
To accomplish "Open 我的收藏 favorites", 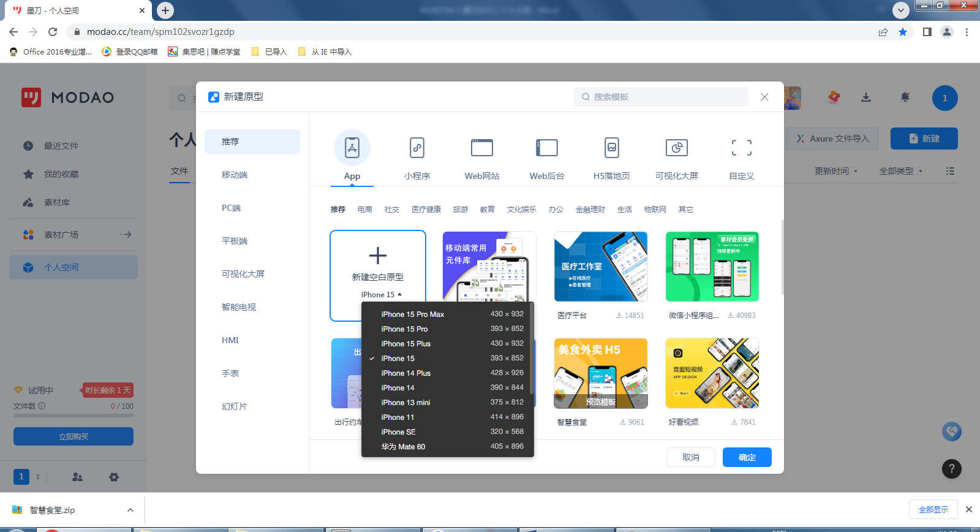I will tap(73, 174).
